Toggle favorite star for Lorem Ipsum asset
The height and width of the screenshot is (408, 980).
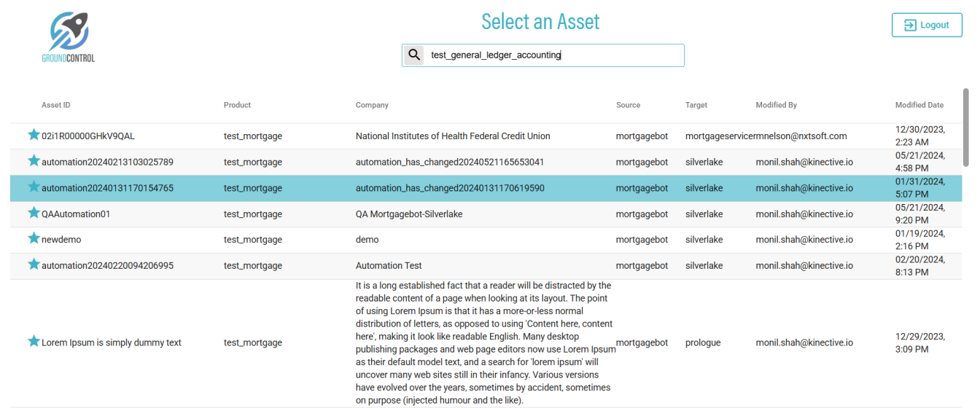point(34,342)
